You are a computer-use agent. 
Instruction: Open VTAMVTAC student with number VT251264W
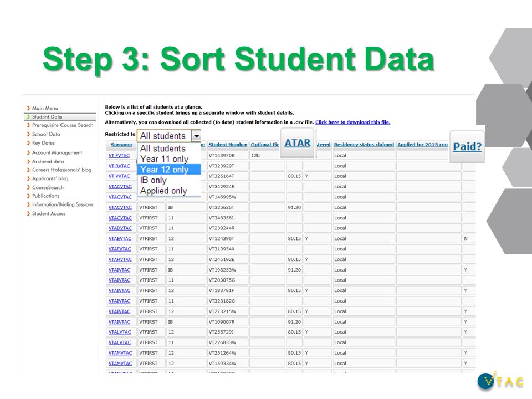[x=120, y=353]
